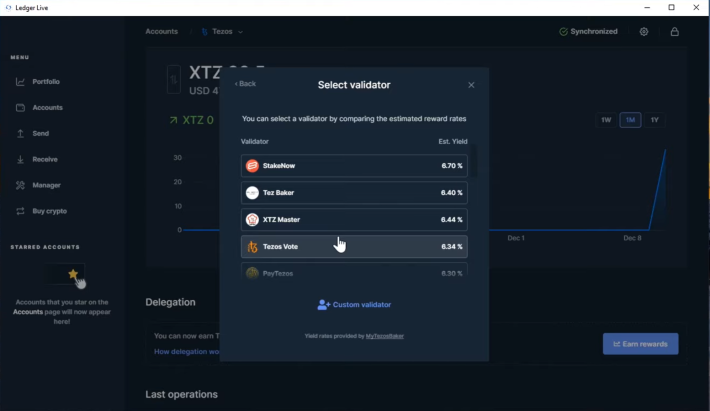This screenshot has height=411, width=710.
Task: Click the Est. Yield column header
Action: coord(453,142)
